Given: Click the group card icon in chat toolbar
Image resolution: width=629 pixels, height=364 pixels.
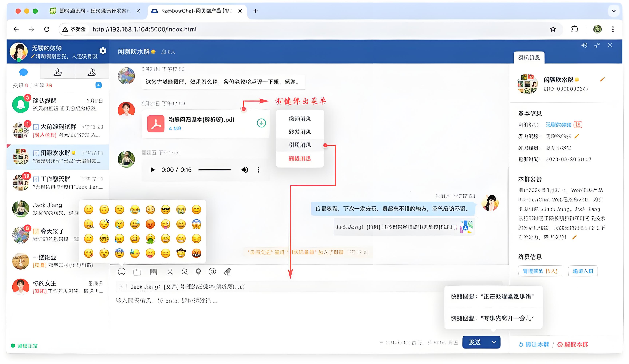Looking at the screenshot, I should click(184, 272).
